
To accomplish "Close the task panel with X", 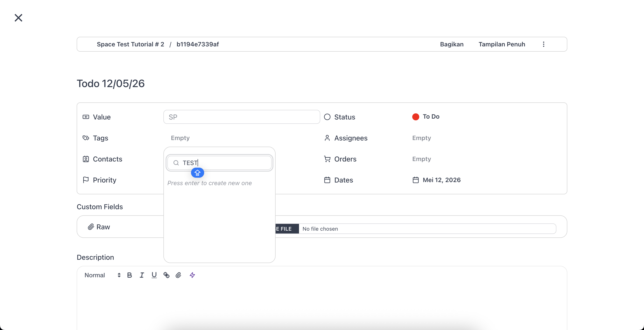I will (18, 18).
